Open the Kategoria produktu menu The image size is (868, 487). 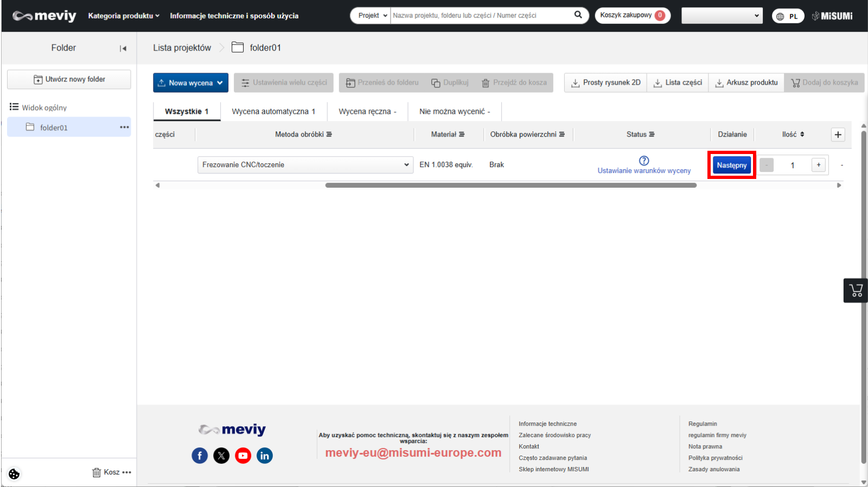pyautogui.click(x=124, y=16)
